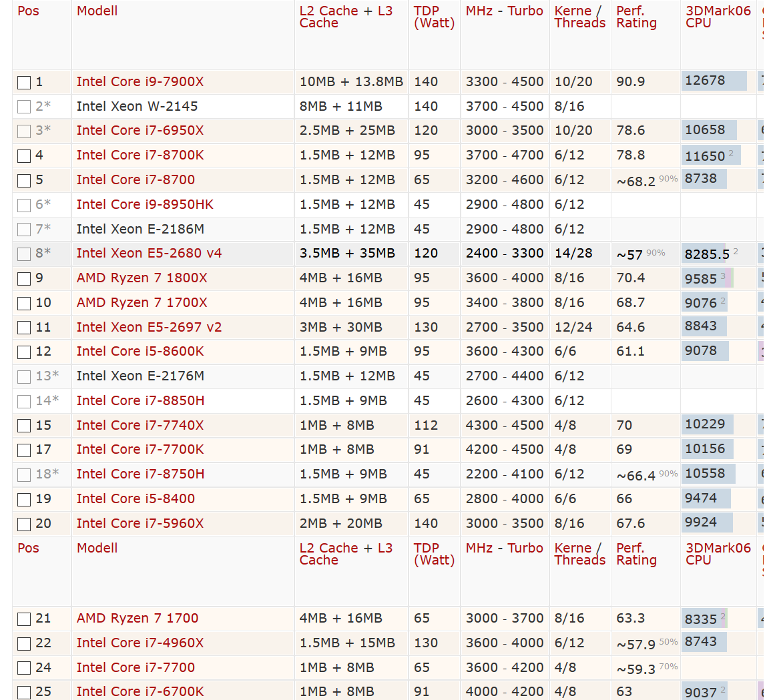This screenshot has width=779, height=700.
Task: Select the checkbox for position 15
Action: pyautogui.click(x=24, y=426)
